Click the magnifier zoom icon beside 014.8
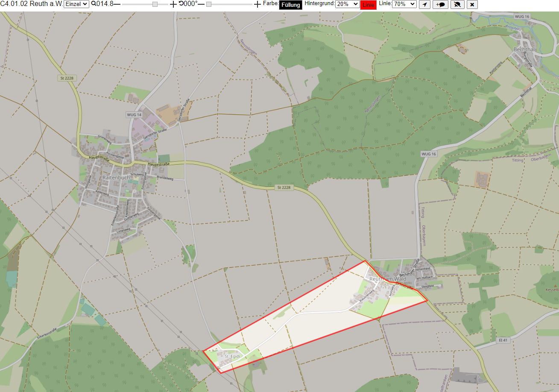Viewport: 559px width, 392px height. [x=94, y=4]
